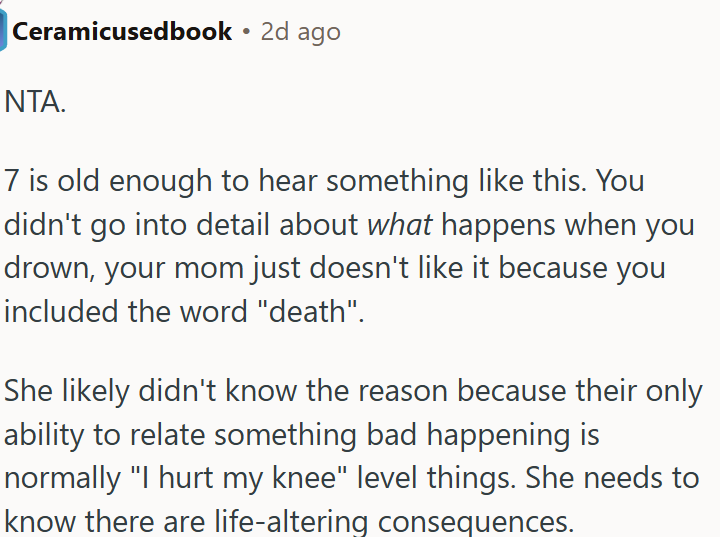The width and height of the screenshot is (720, 537).
Task: Click the words "bad happening is"
Action: (483, 435)
